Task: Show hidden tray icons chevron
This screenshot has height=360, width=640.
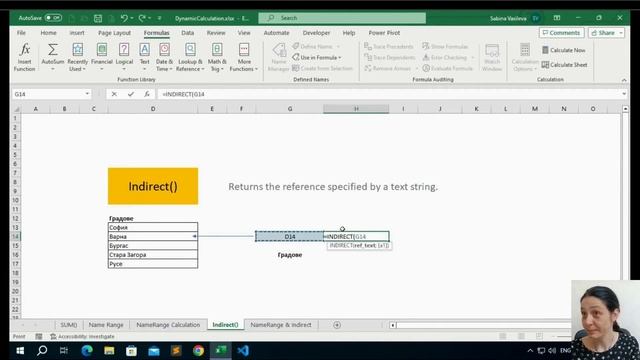Action: 530,351
